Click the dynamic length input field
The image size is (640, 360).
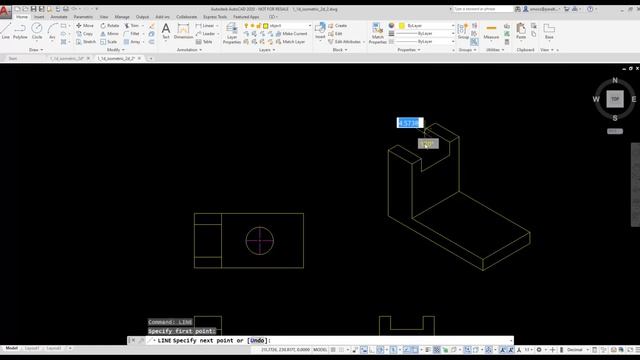(410, 123)
